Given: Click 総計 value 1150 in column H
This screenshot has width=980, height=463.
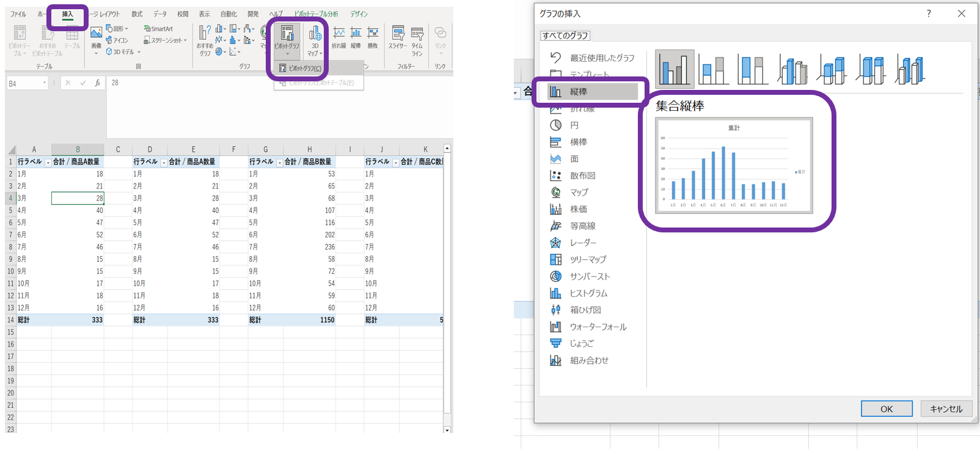Looking at the screenshot, I should tap(309, 320).
